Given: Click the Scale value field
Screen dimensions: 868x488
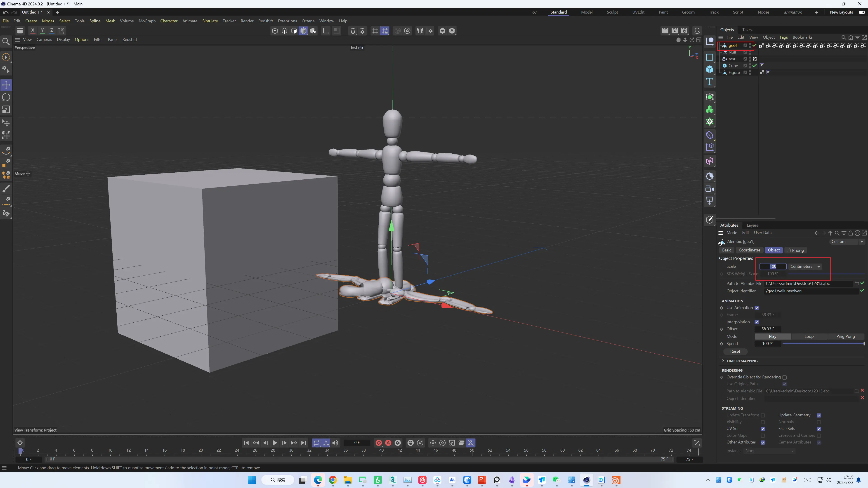Looking at the screenshot, I should (x=773, y=266).
